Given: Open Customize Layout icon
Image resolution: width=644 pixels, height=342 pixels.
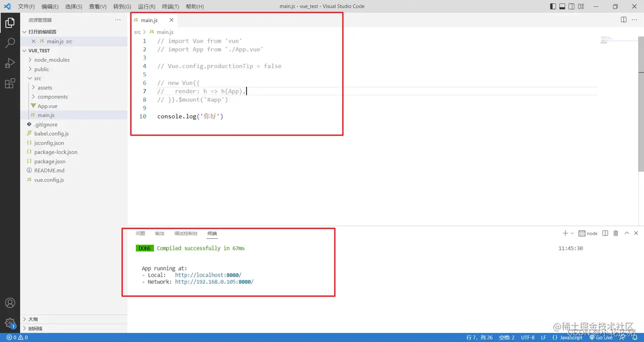Looking at the screenshot, I should point(581,7).
